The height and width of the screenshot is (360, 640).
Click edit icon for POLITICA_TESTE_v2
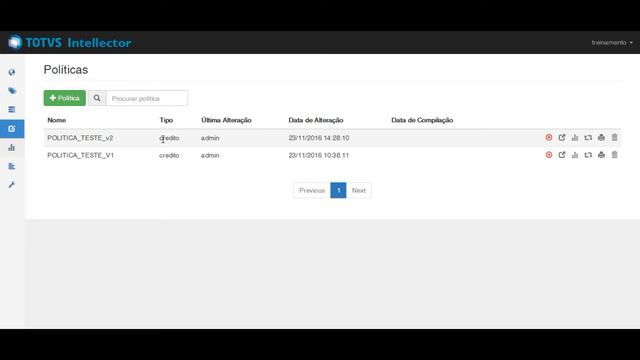pyautogui.click(x=562, y=138)
